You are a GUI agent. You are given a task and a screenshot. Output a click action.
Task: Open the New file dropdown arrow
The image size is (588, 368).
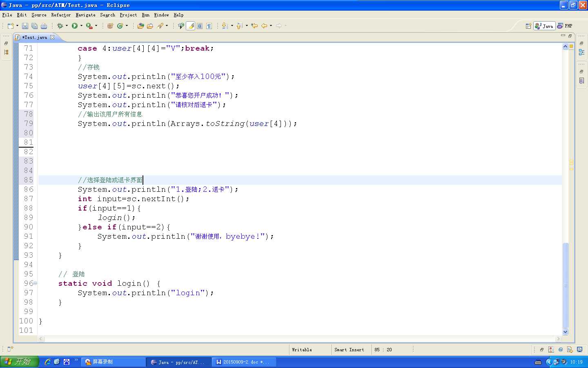click(x=17, y=26)
